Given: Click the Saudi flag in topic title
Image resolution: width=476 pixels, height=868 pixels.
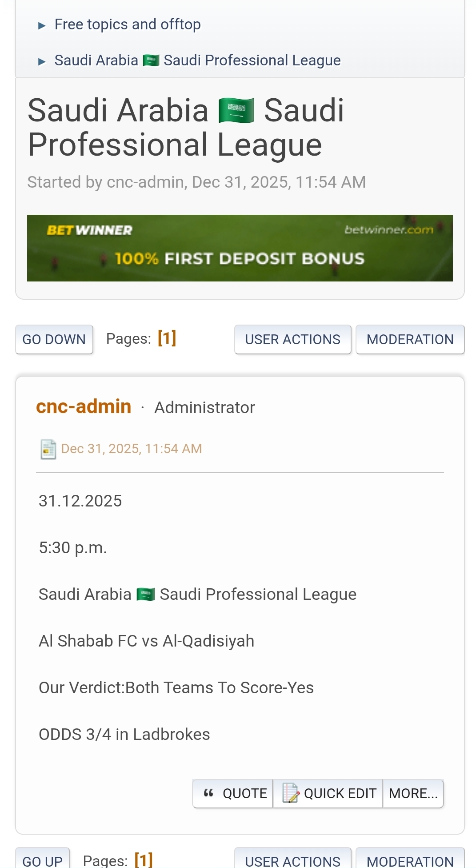Looking at the screenshot, I should (x=236, y=111).
